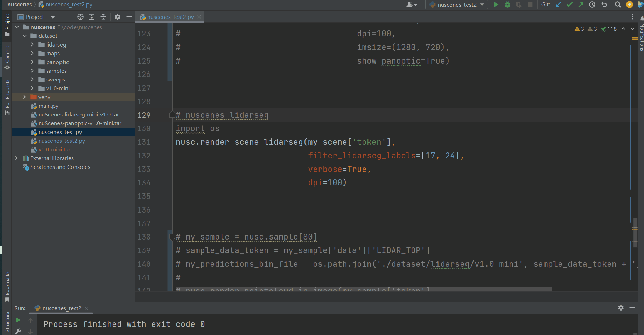644x335 pixels.
Task: Collapse the dataset folder
Action: [25, 36]
